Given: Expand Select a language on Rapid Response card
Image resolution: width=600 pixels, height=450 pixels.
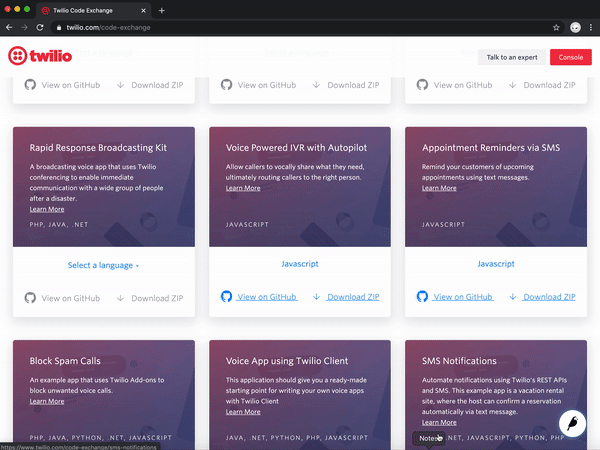Looking at the screenshot, I should click(103, 265).
